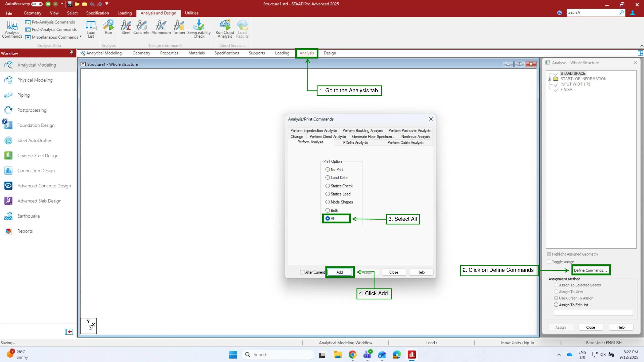
Task: Click Add in Analysis/Print Commands dialog
Action: coord(339,272)
